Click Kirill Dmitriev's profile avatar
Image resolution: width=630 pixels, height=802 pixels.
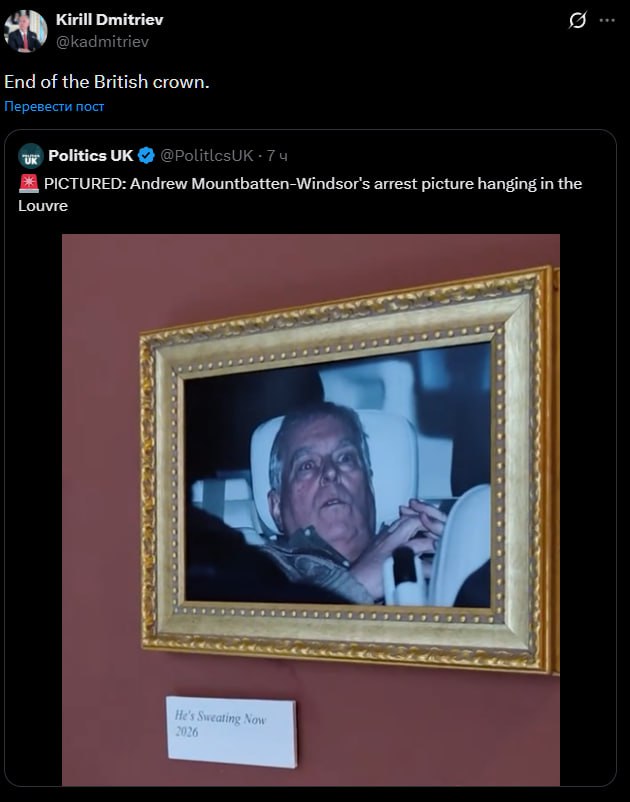25,31
